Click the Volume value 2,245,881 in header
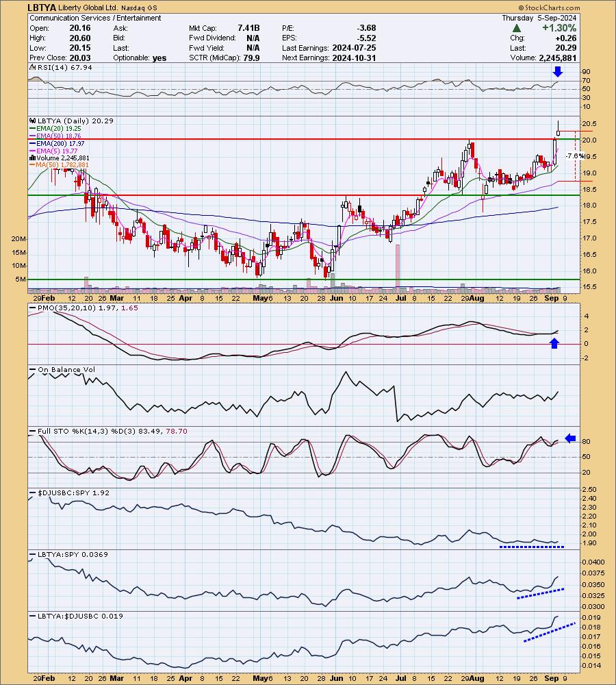Screen dimensions: 616x685 coord(558,58)
